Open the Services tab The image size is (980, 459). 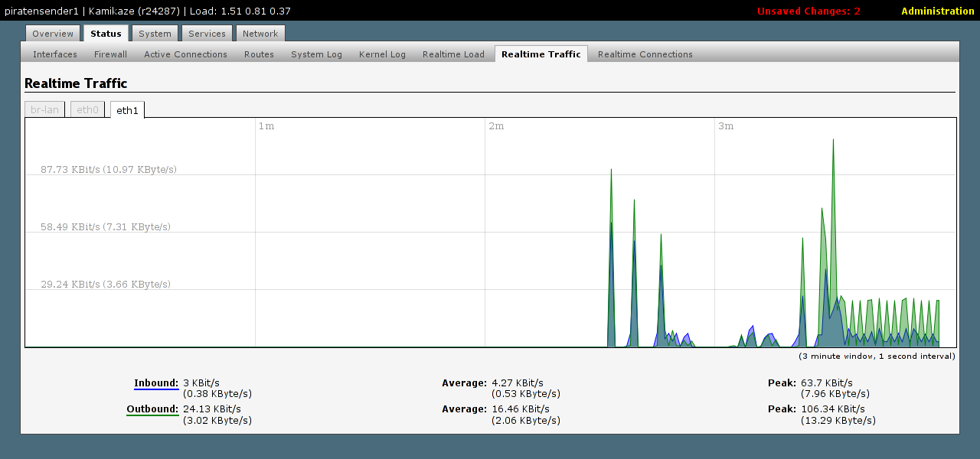[x=207, y=34]
